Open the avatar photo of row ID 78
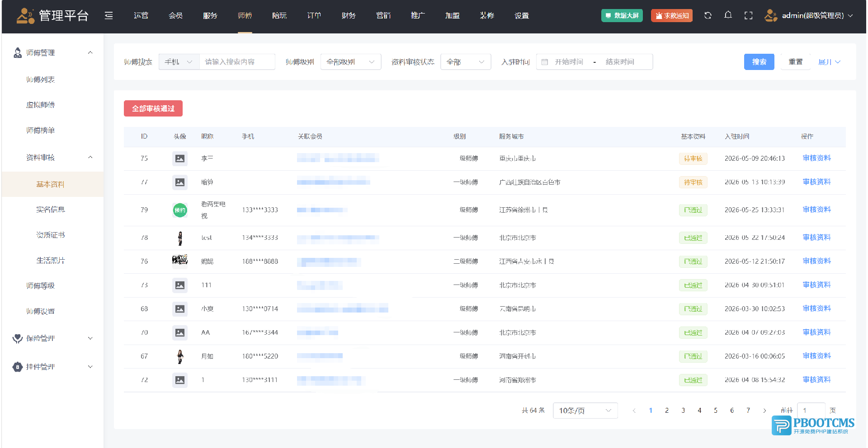Viewport: 868px width, 448px height. (x=180, y=238)
